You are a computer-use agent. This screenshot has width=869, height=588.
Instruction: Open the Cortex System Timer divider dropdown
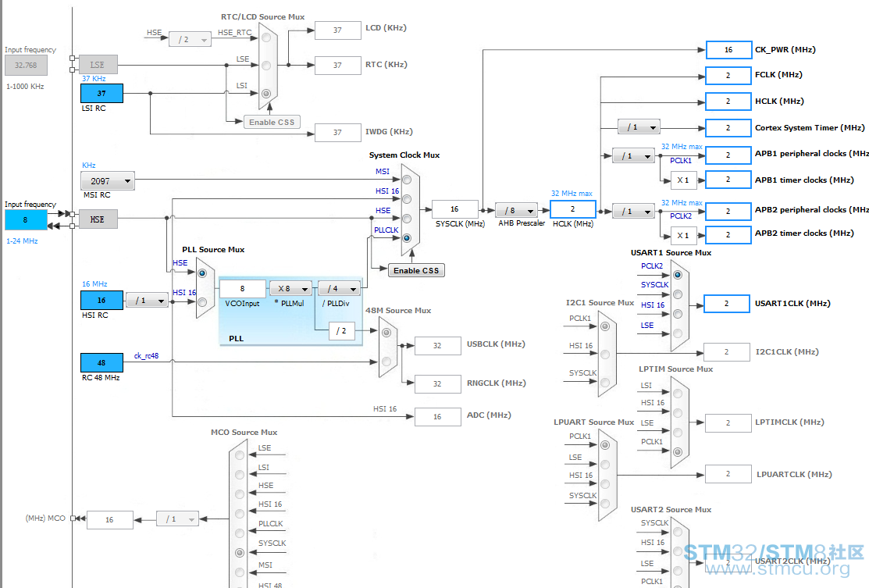(639, 127)
